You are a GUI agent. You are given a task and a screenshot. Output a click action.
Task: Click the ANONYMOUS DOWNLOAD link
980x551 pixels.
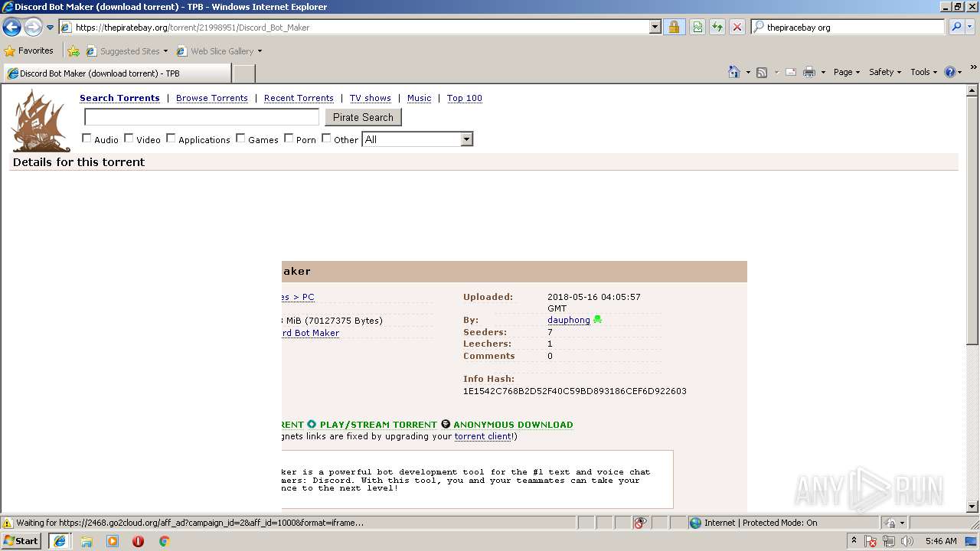pos(513,425)
